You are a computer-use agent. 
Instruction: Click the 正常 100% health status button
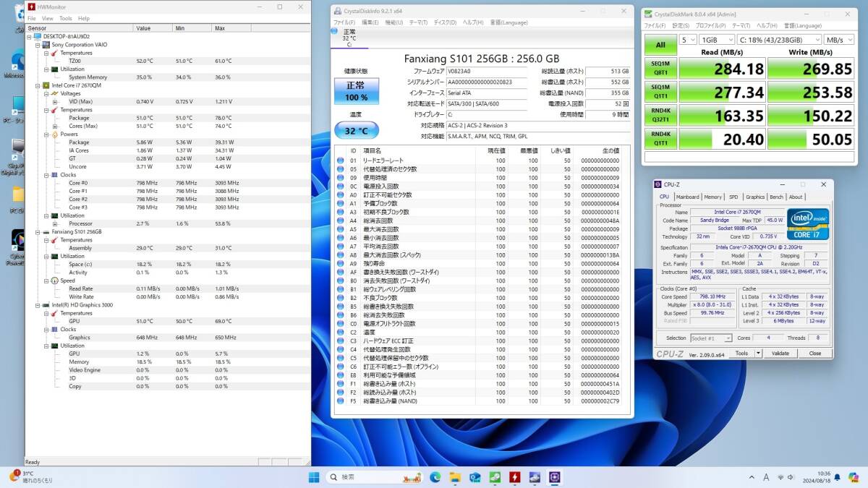pos(356,92)
